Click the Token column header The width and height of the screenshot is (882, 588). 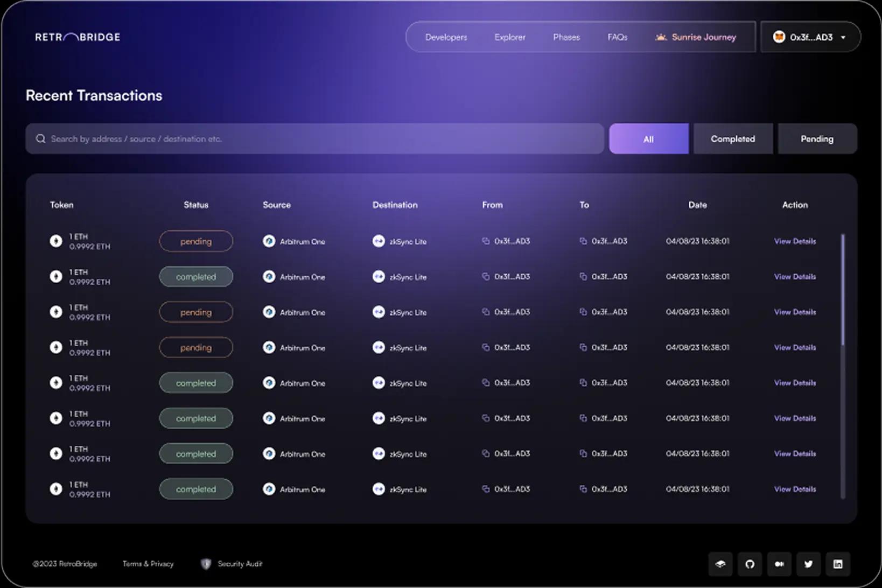click(62, 205)
